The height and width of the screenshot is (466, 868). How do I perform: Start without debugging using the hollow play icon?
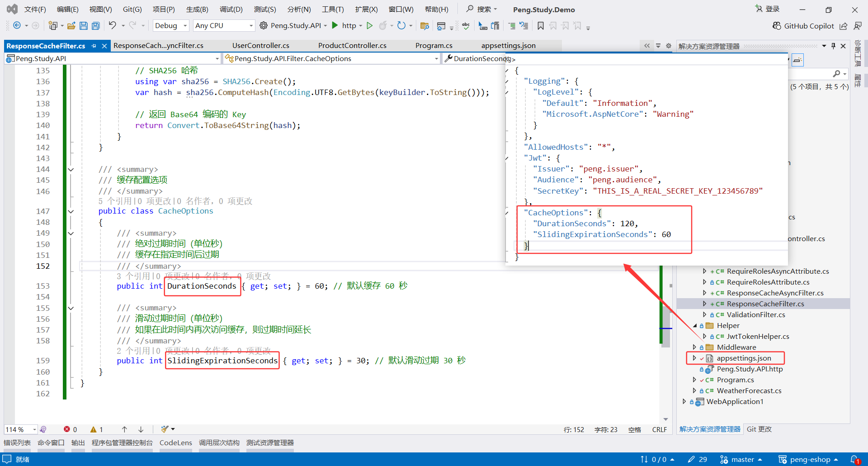pos(369,25)
